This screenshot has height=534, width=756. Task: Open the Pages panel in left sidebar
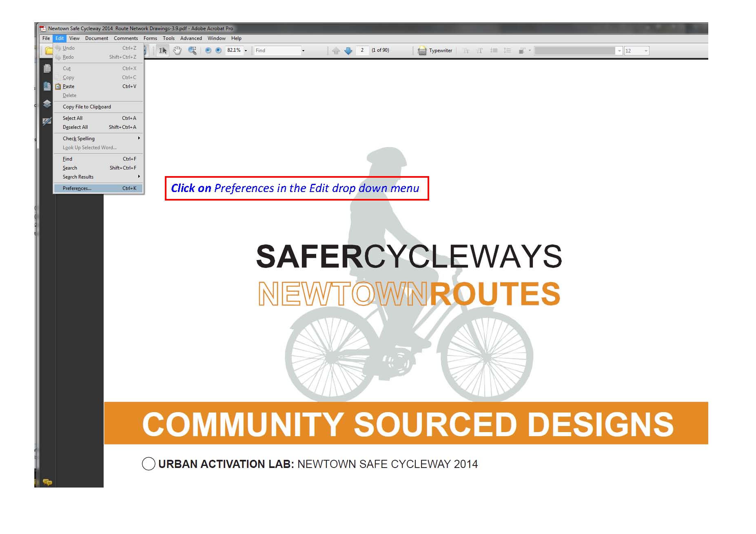[47, 68]
